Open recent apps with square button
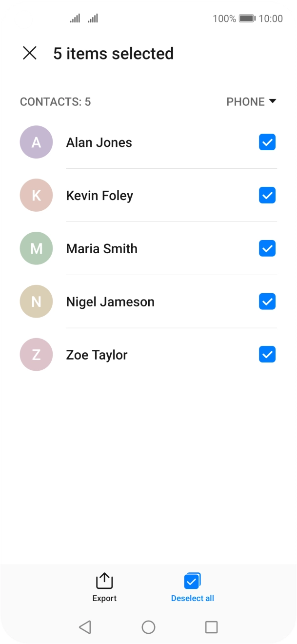The height and width of the screenshot is (644, 297). pos(211,627)
